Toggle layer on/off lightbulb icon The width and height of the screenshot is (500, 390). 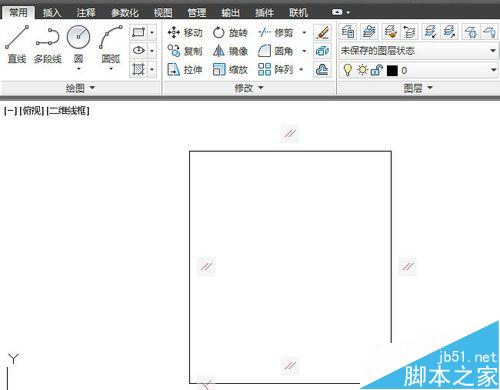(x=347, y=70)
